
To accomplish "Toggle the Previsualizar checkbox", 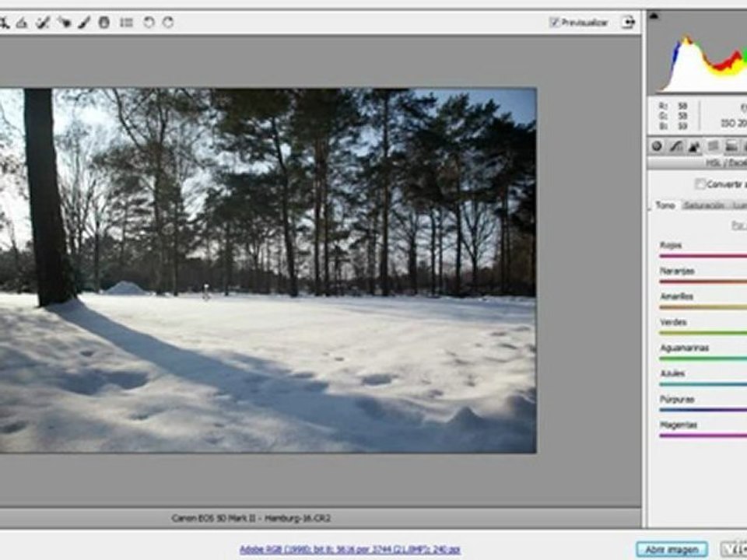I will (553, 23).
